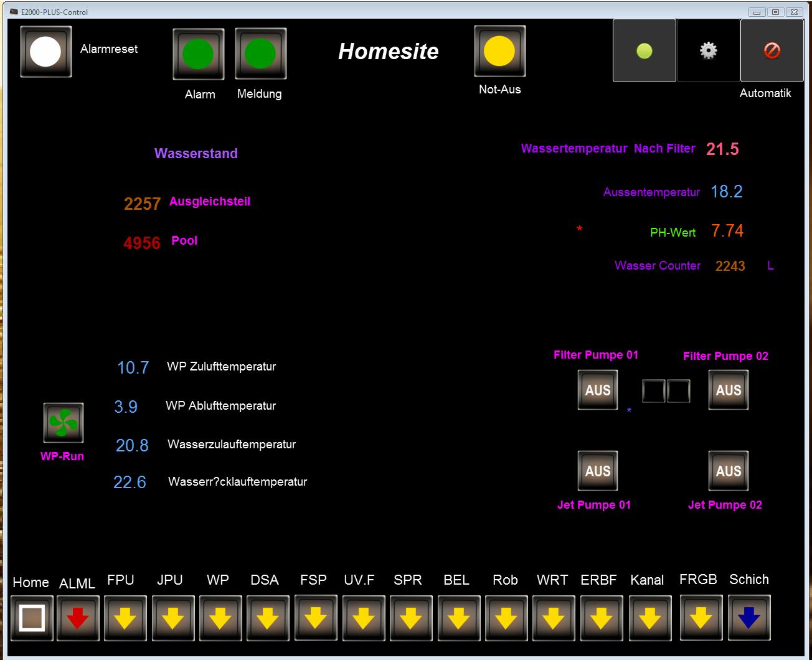Click the green status light button
The width and height of the screenshot is (812, 660).
[x=644, y=50]
